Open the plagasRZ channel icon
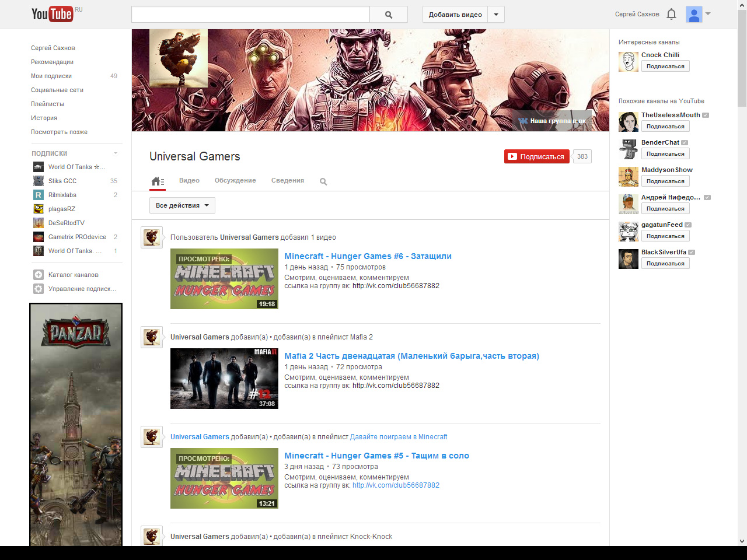 click(x=39, y=209)
